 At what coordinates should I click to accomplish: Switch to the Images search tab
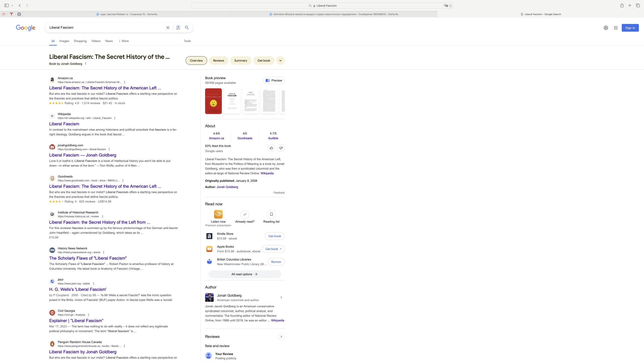pos(64,41)
